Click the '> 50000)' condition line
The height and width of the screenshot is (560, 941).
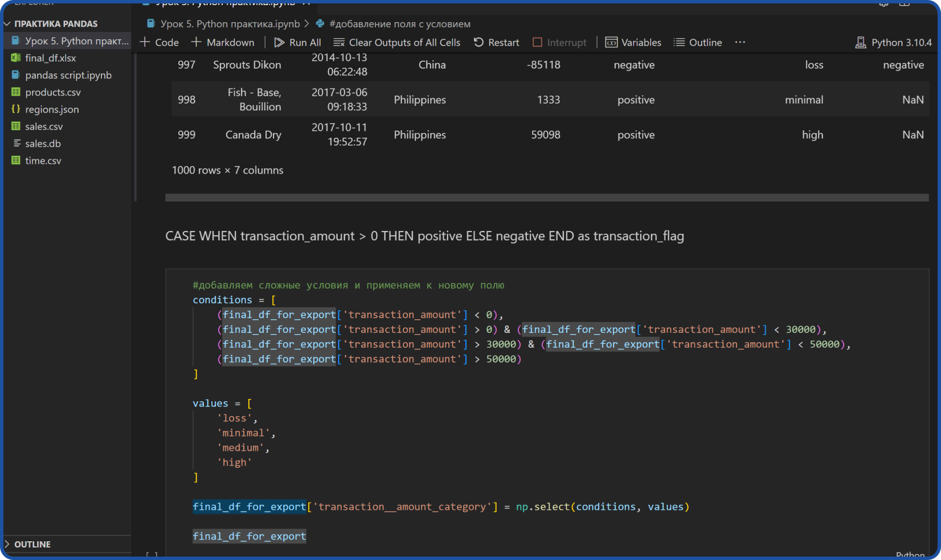tap(369, 359)
